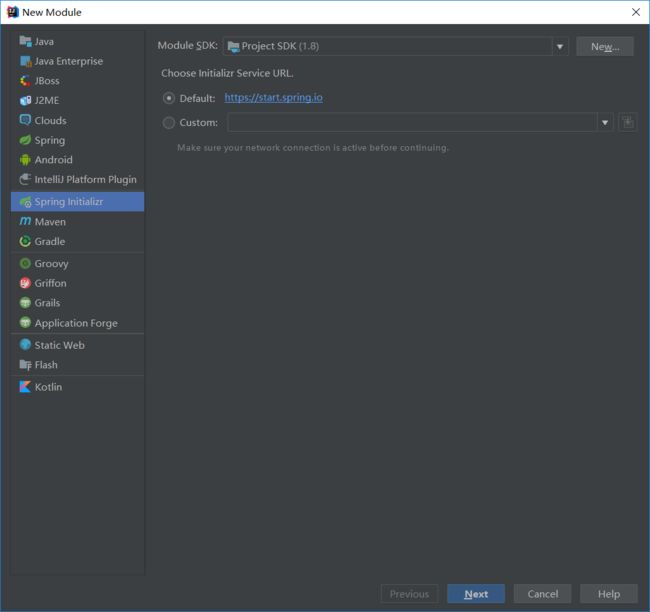Screen dimensions: 650x612
Task: Choose the Grails icon
Action: (26, 303)
